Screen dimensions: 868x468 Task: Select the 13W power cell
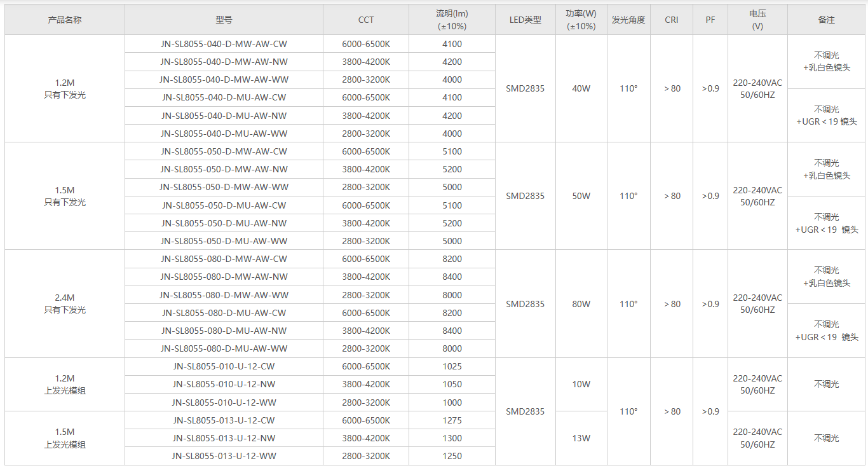(581, 438)
